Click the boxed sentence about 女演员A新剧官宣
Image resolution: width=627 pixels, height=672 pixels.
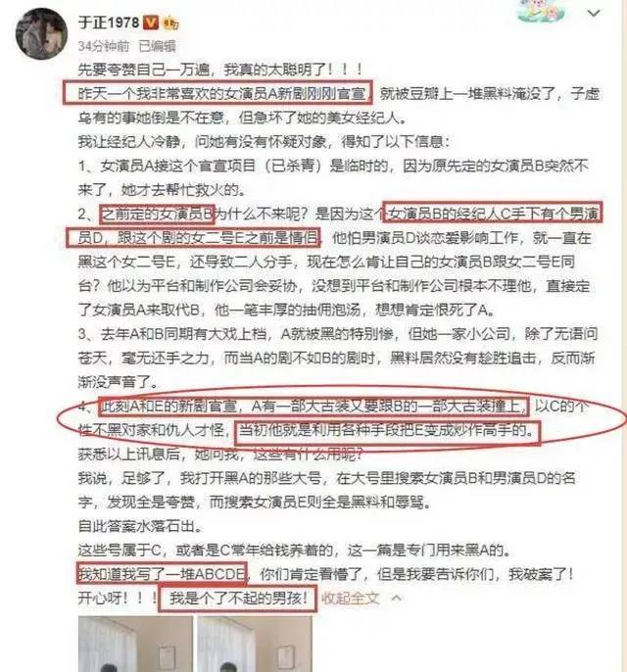point(217,92)
